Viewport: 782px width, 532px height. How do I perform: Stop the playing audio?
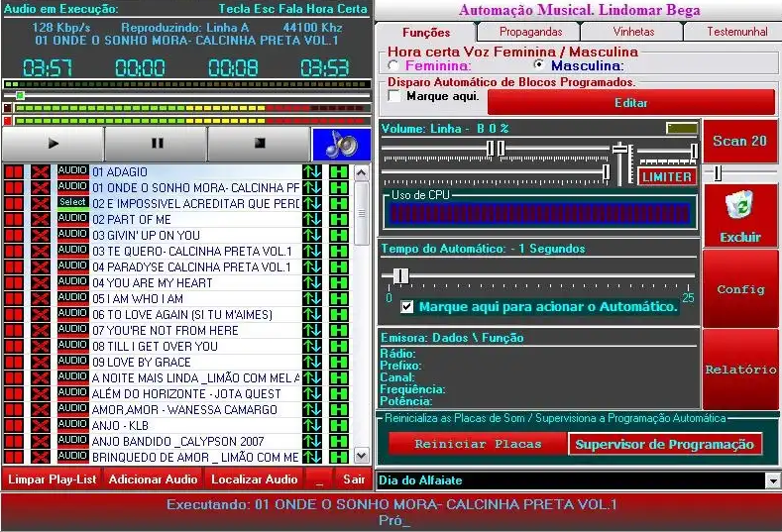[260, 144]
